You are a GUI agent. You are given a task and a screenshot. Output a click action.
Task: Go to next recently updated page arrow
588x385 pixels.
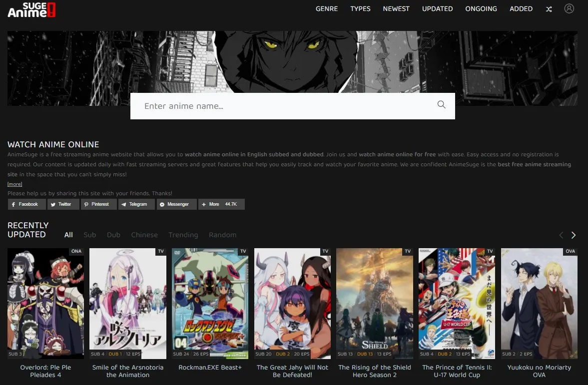[573, 235]
